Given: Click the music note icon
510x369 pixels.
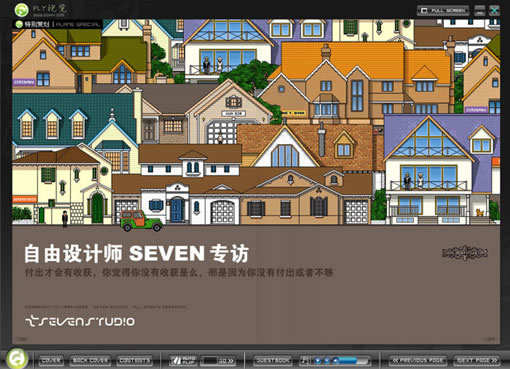Looking at the screenshot, I should click(305, 360).
